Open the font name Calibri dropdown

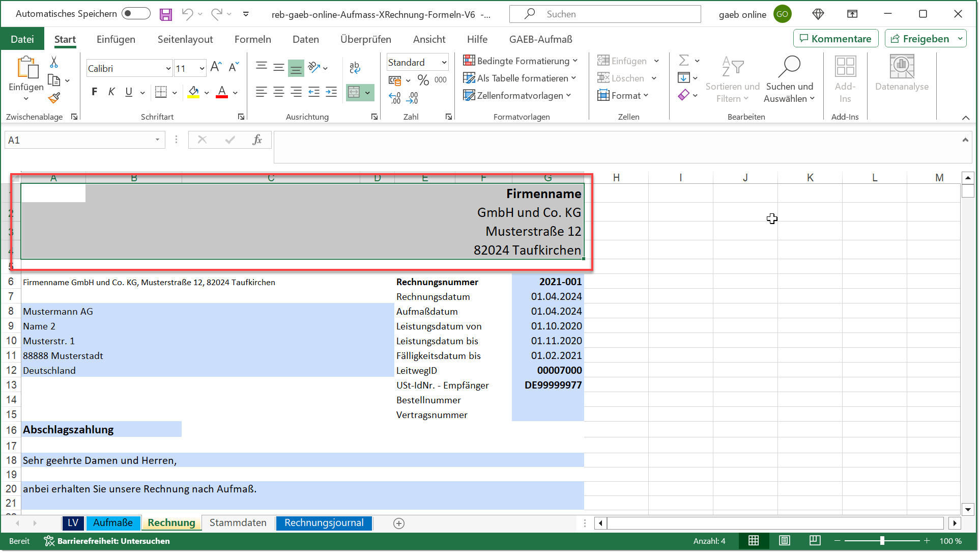coord(168,68)
